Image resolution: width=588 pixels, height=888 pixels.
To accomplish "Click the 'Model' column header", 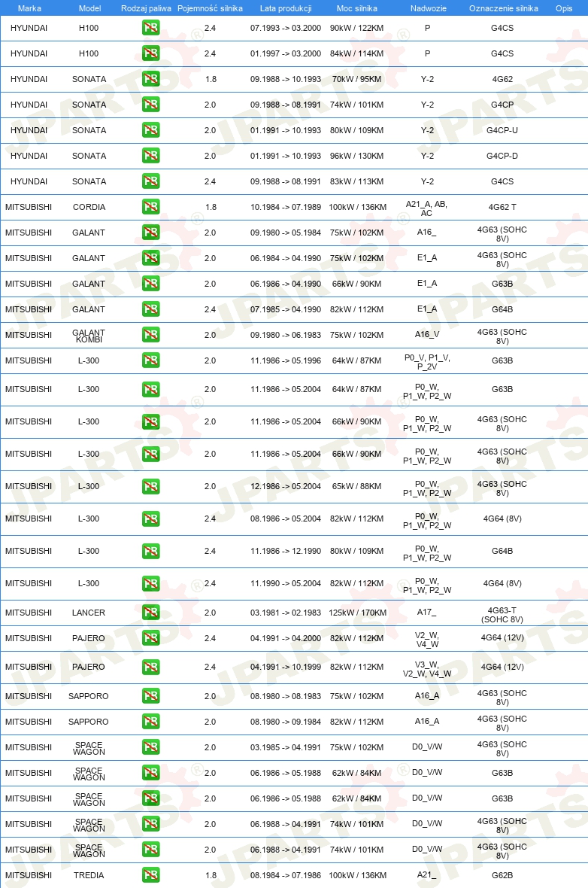I will [89, 8].
